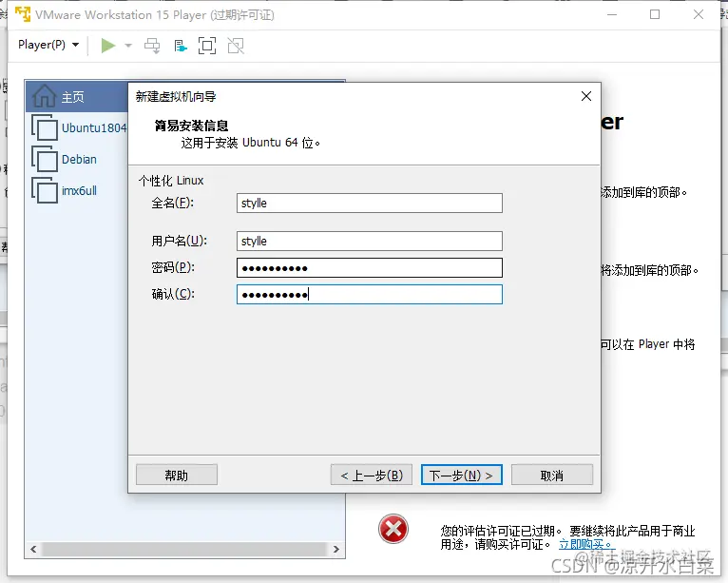Click the send Ctrl+Alt+Del toolbar icon
728x583 pixels.
[x=152, y=46]
